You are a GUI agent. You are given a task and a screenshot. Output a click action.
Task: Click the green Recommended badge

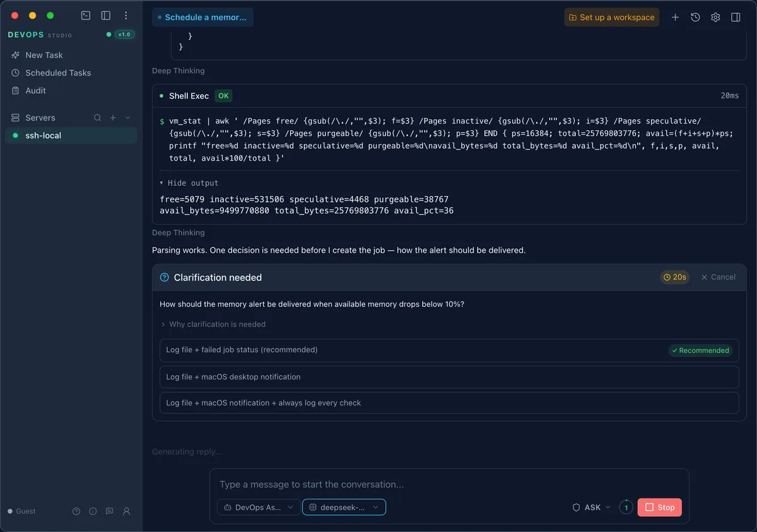(x=700, y=350)
